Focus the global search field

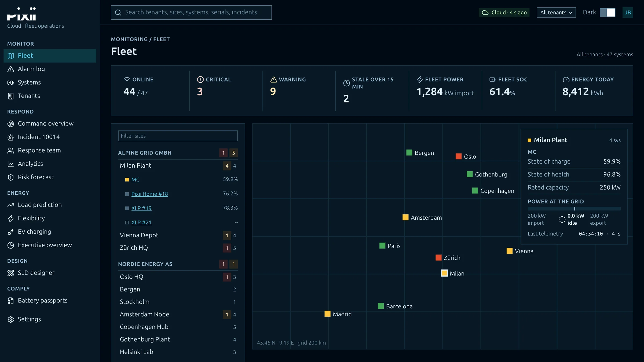click(x=191, y=12)
